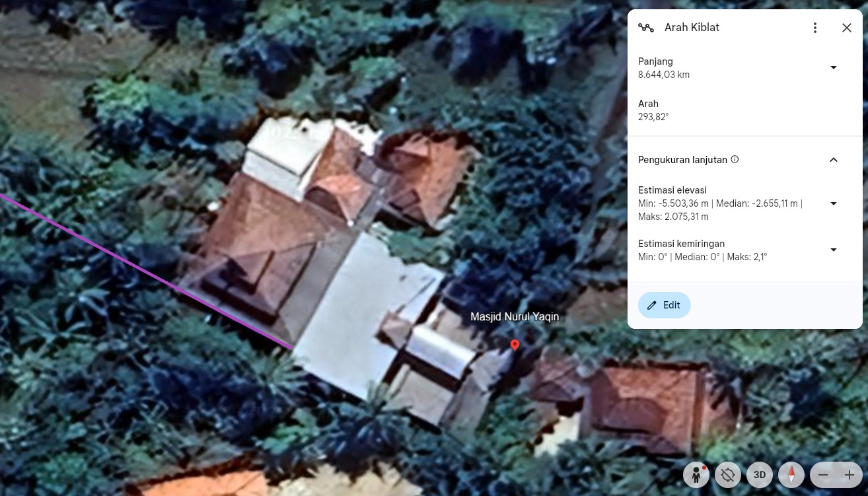Click the path icon beside Arah Kiblat
Viewport: 868px width, 496px height.
(645, 28)
